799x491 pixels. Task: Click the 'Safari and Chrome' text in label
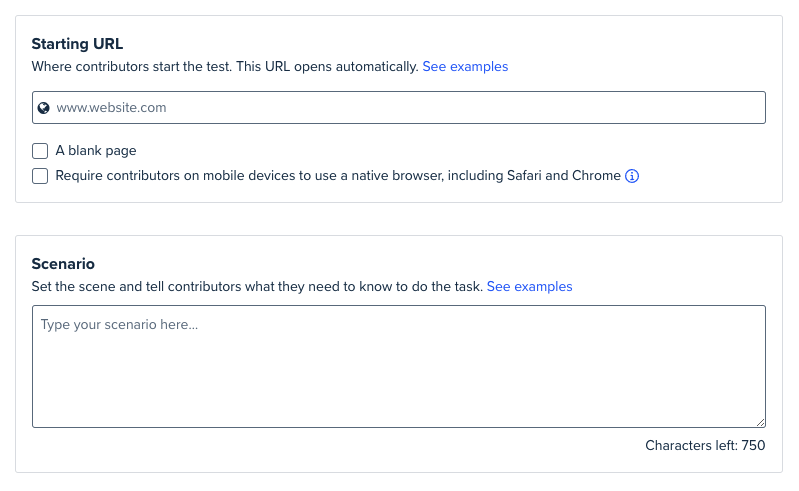click(564, 176)
